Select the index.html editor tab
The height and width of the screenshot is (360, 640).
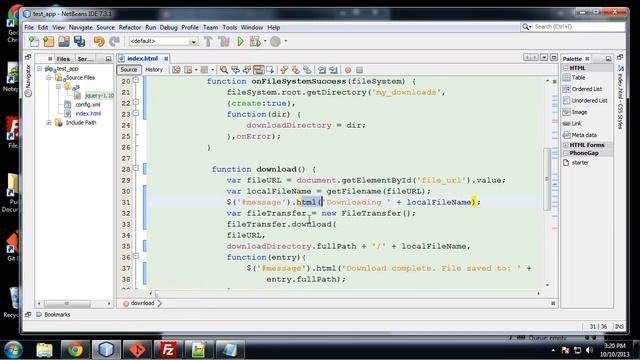click(142, 58)
